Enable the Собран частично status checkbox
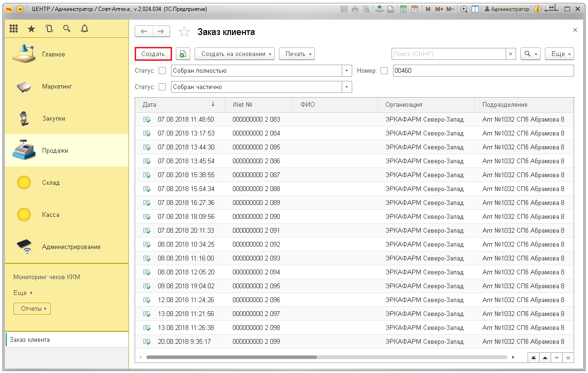The height and width of the screenshot is (373, 588). [x=162, y=87]
